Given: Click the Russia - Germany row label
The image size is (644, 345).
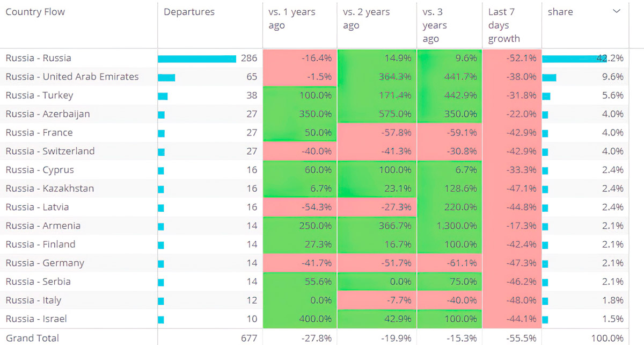Looking at the screenshot, I should click(x=45, y=263).
